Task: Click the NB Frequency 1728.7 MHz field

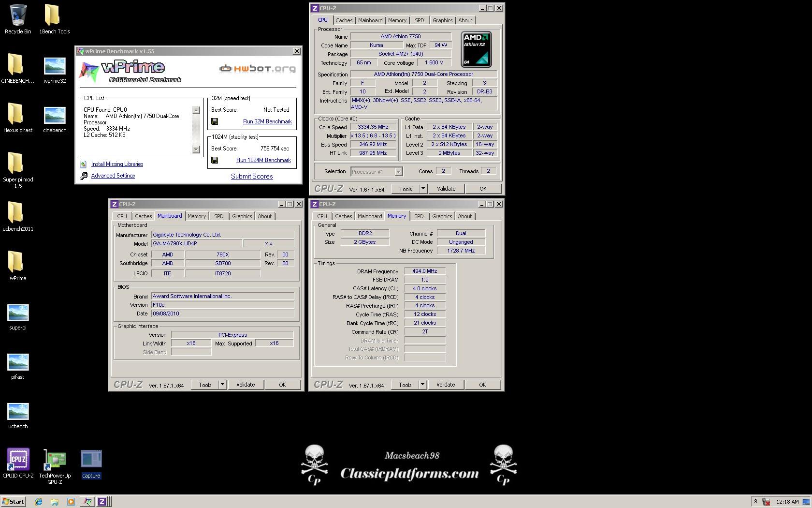Action: [x=461, y=251]
